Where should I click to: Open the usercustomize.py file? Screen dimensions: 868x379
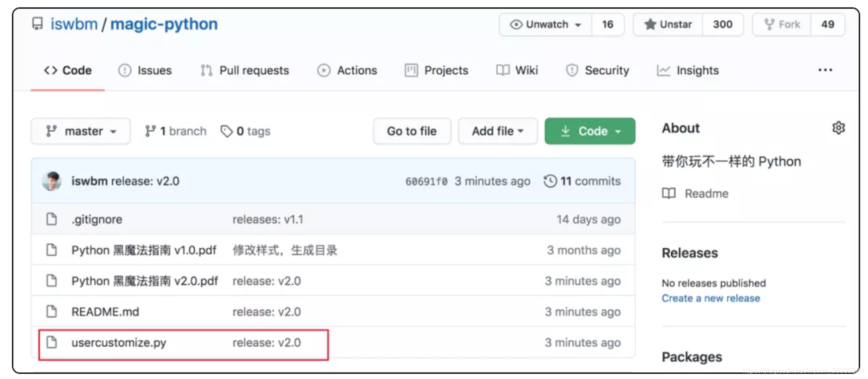(119, 343)
